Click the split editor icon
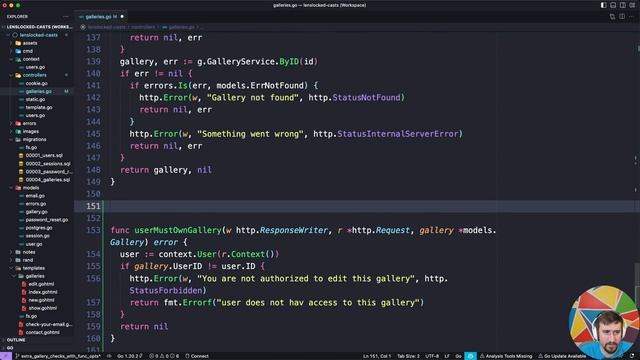 click(x=622, y=17)
